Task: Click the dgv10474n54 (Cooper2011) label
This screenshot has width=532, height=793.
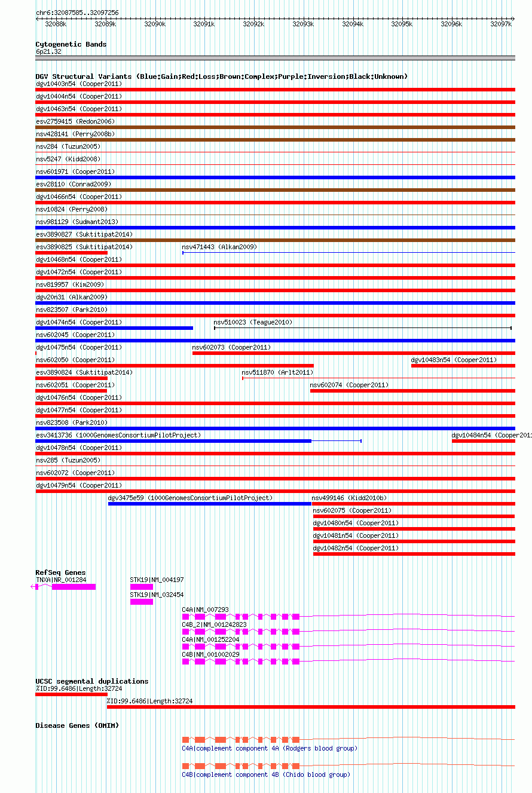Action: (79, 322)
